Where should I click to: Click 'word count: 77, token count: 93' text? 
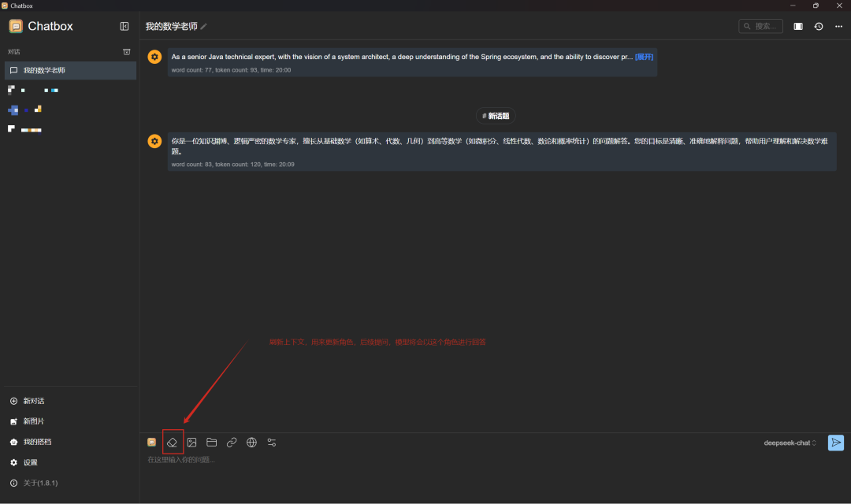[214, 70]
